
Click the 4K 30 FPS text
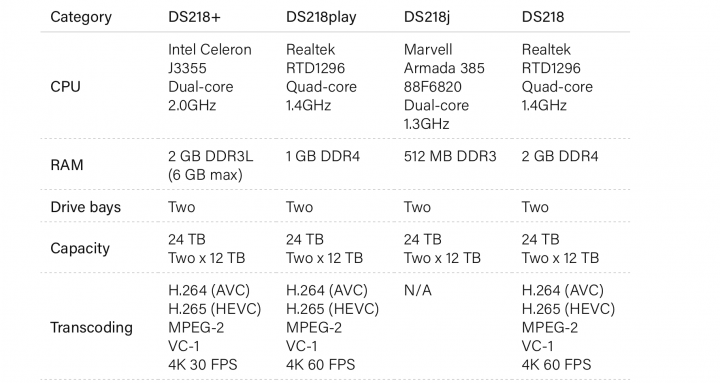pos(202,365)
